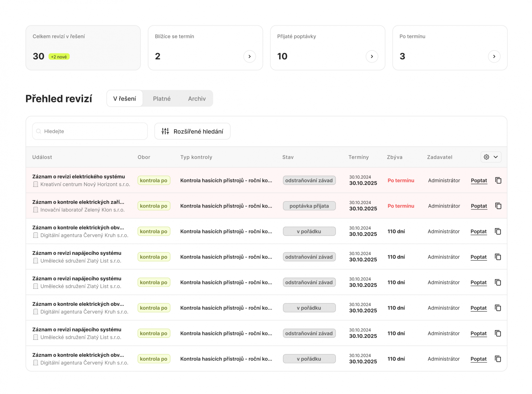Open arrow on Blížíce se termín card
This screenshot has height=394, width=532.
249,57
